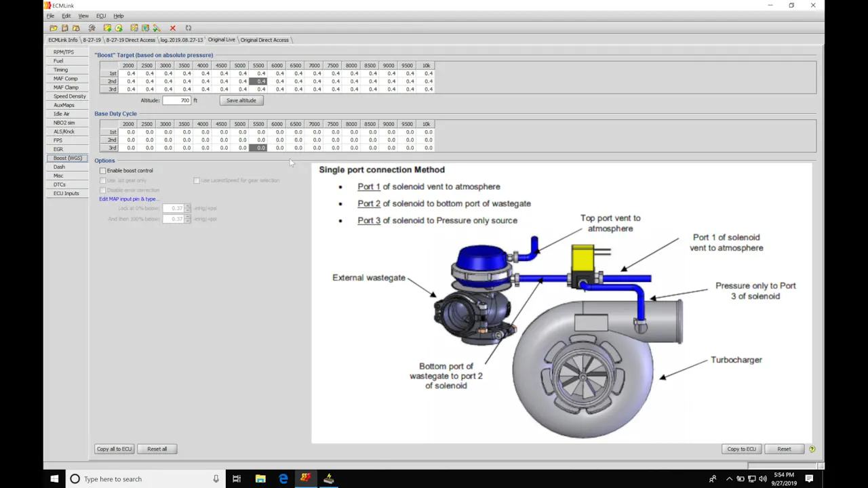Open the Windows Start menu
868x488 pixels.
click(x=54, y=479)
